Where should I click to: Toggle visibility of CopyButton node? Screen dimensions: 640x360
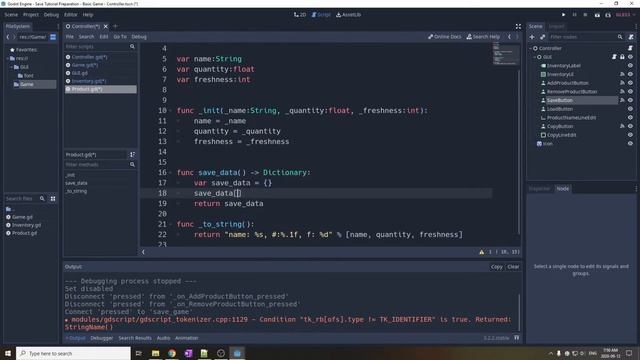coord(630,126)
